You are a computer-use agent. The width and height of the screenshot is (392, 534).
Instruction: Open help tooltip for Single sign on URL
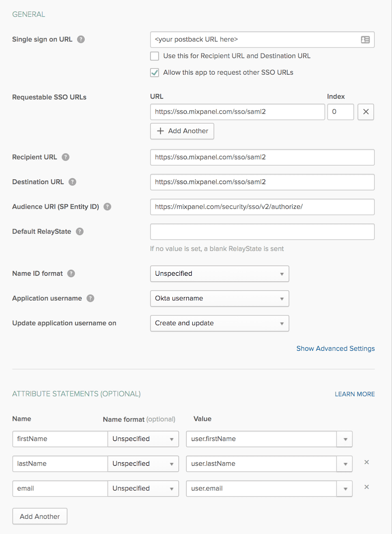pos(81,39)
